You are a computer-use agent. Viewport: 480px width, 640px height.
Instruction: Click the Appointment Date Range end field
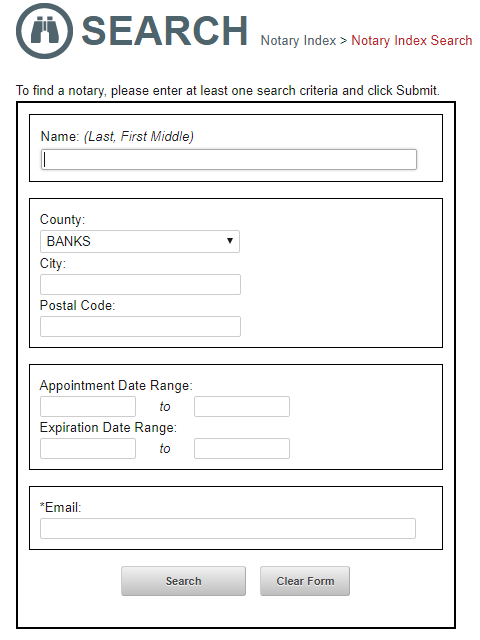click(x=242, y=407)
